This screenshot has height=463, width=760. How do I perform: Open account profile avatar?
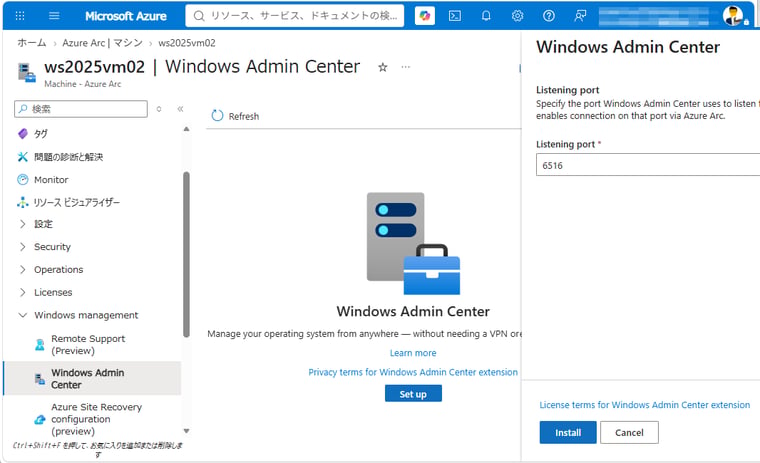[x=733, y=16]
